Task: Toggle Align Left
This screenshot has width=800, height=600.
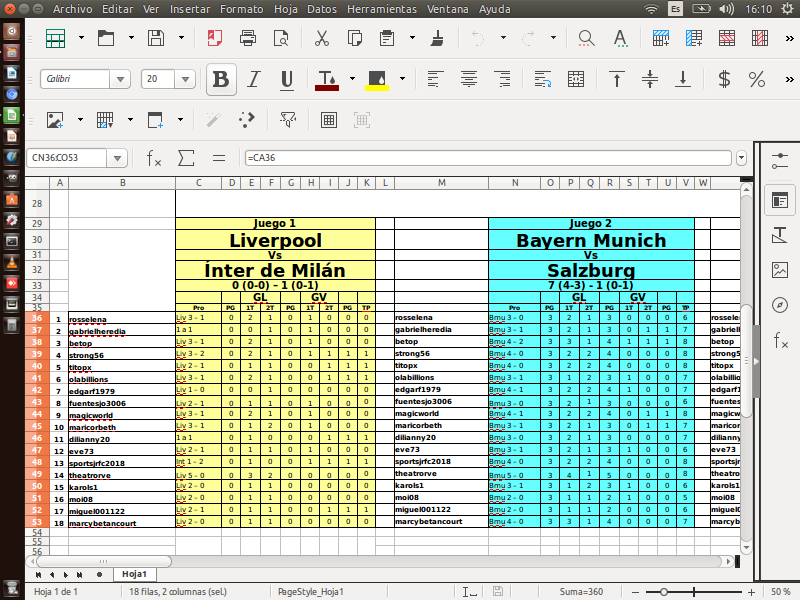Action: (434, 79)
